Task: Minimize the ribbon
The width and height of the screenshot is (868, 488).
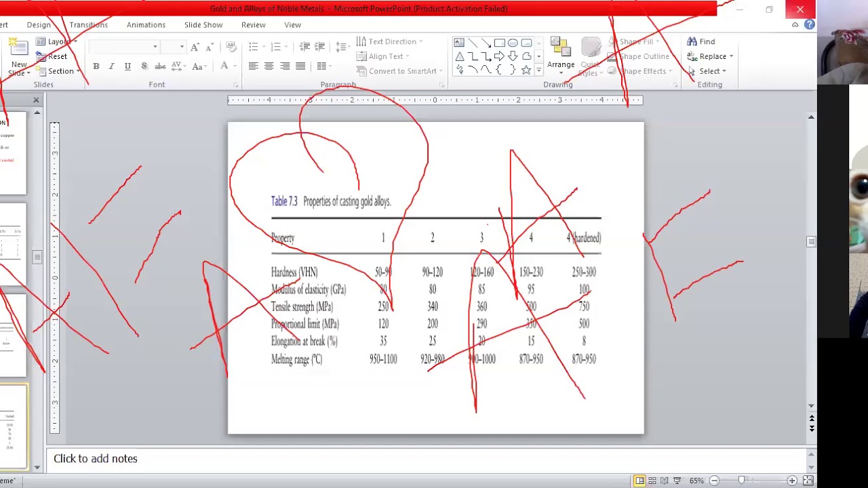Action: [x=795, y=24]
